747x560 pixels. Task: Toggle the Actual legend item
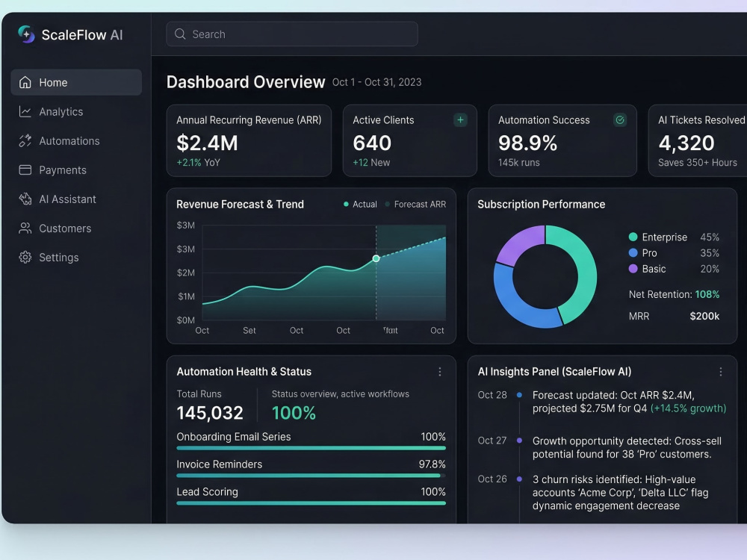360,205
